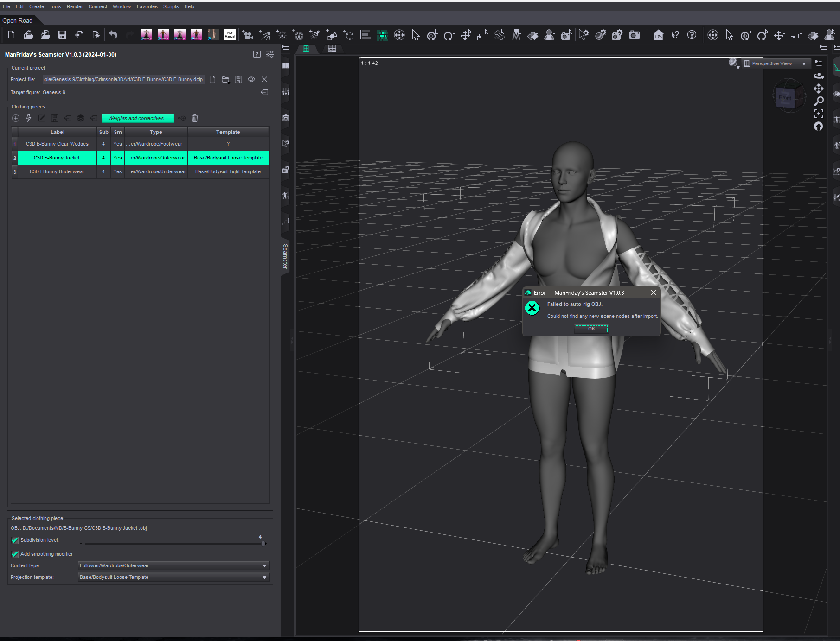Click the view cube Front face
Screen dimensions: 840x641
(x=785, y=98)
